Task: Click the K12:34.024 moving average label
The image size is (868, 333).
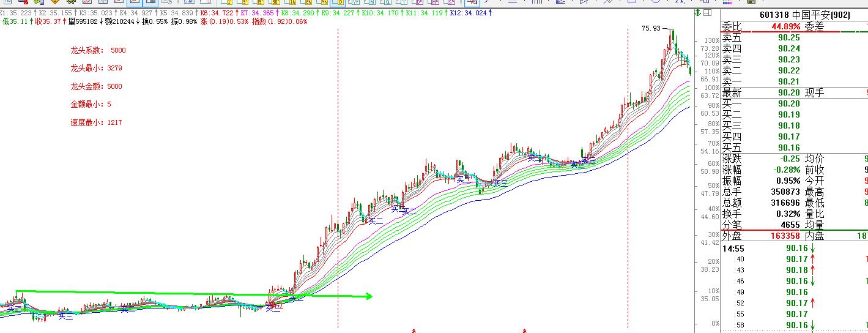Action: click(x=469, y=13)
